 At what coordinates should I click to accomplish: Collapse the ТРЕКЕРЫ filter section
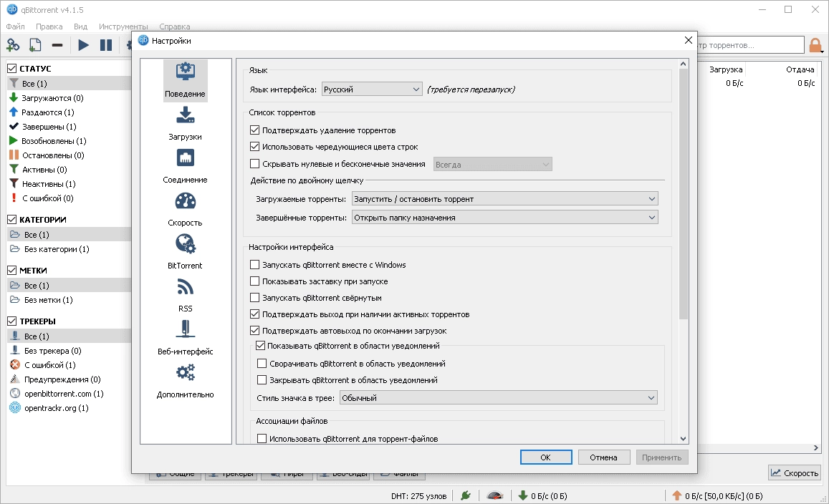click(11, 321)
